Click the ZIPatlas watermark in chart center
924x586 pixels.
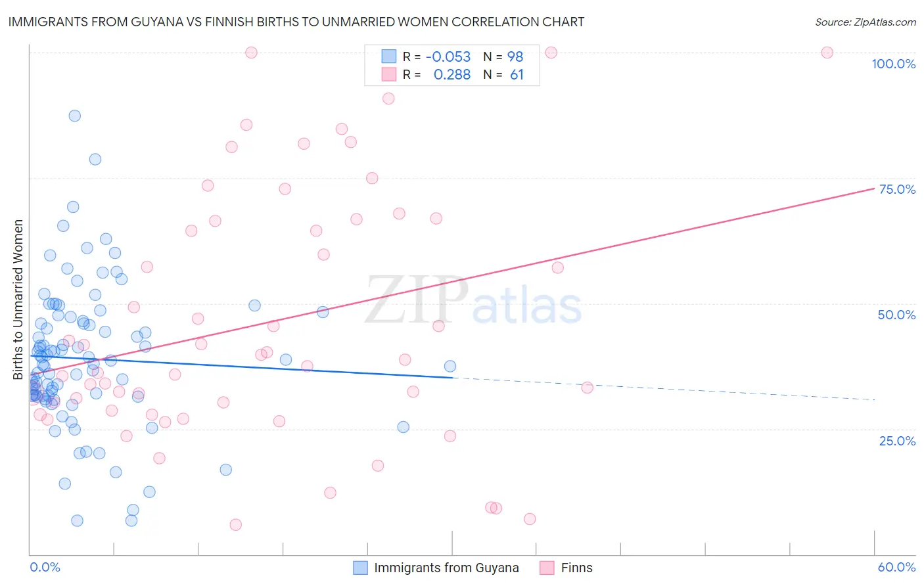pos(473,301)
